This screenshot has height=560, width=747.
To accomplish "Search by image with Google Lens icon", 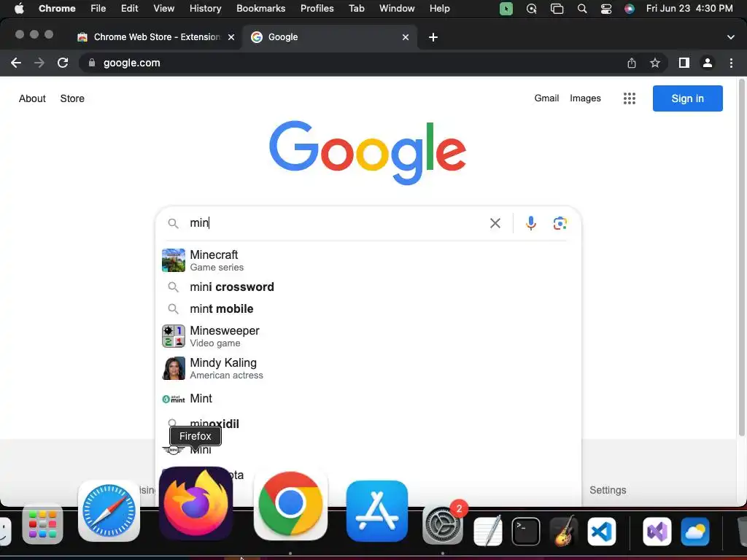I will [560, 223].
